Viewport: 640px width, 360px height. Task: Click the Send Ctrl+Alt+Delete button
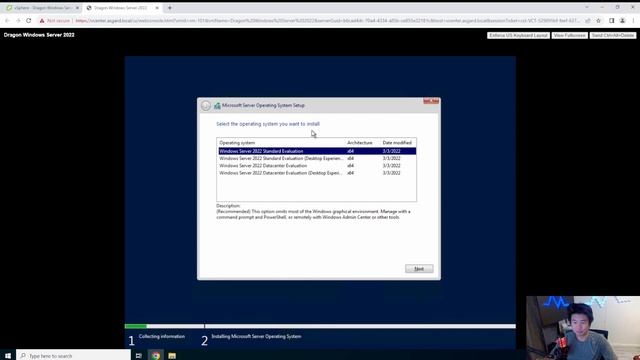pos(613,36)
